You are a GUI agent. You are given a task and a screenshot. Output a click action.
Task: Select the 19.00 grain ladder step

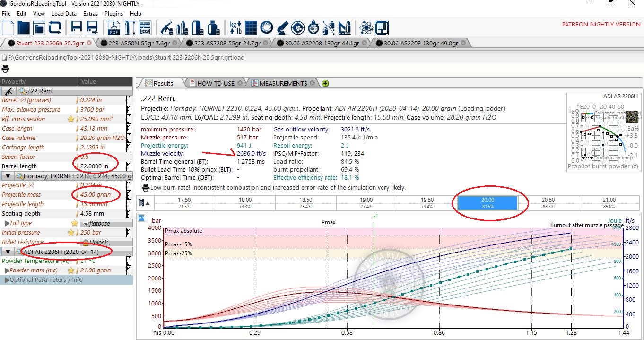tap(366, 203)
